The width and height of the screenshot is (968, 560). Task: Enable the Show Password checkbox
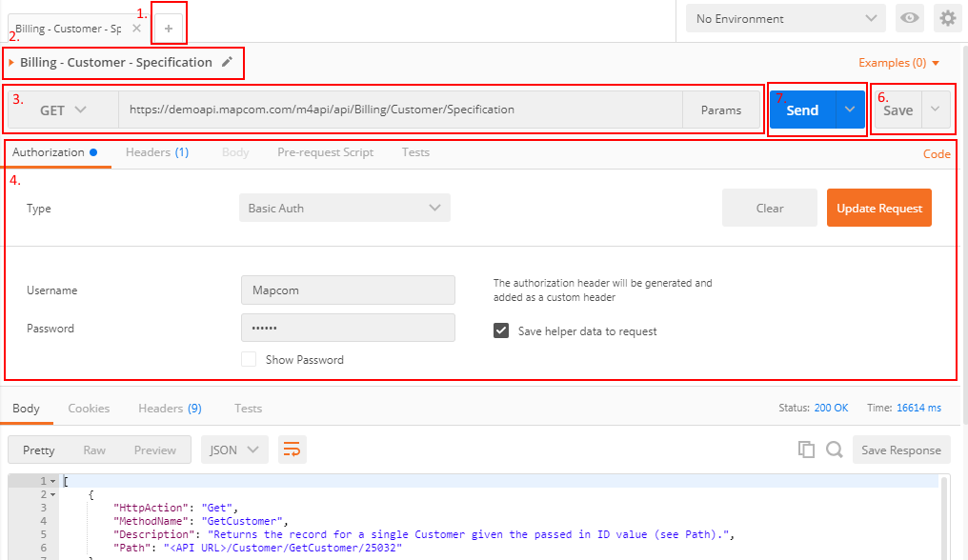click(x=249, y=360)
